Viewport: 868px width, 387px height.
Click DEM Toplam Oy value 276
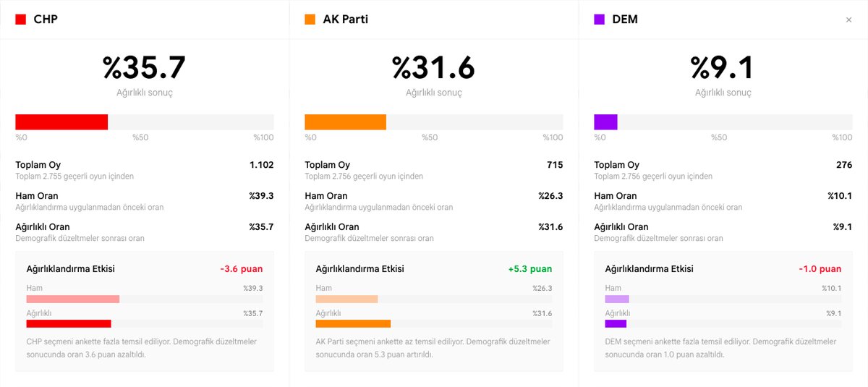(844, 165)
